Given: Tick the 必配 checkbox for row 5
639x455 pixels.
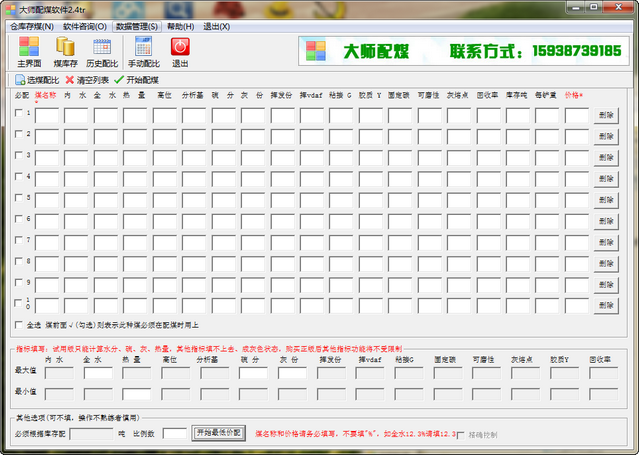Looking at the screenshot, I should 19,198.
